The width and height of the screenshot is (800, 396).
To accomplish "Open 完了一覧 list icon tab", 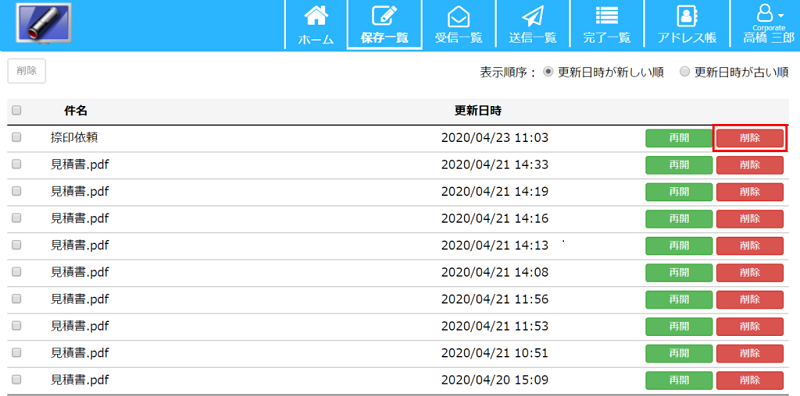I will pyautogui.click(x=607, y=24).
